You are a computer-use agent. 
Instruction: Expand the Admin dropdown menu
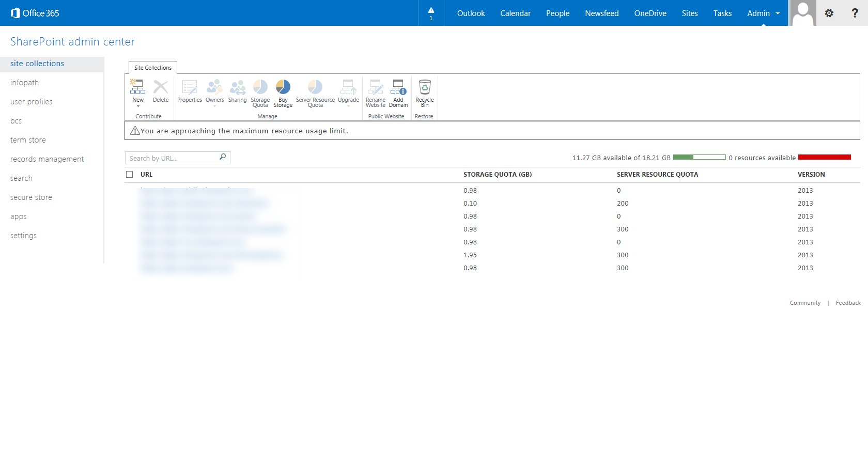click(763, 13)
